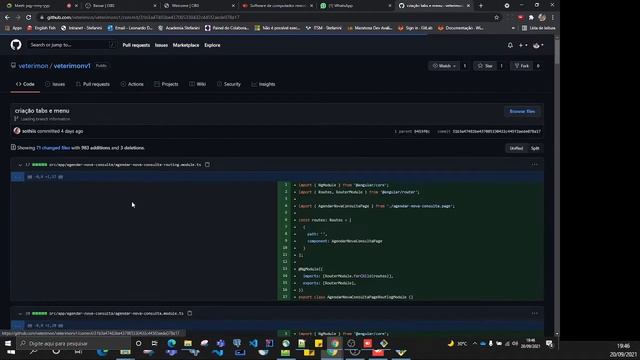Collapse the agendar-nova-consulta.module.ts file diff
This screenshot has width=640, height=360.
[20, 313]
